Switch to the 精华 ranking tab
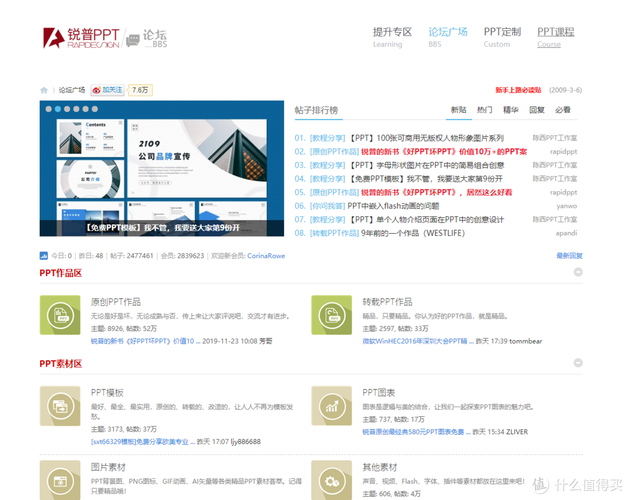 click(511, 110)
